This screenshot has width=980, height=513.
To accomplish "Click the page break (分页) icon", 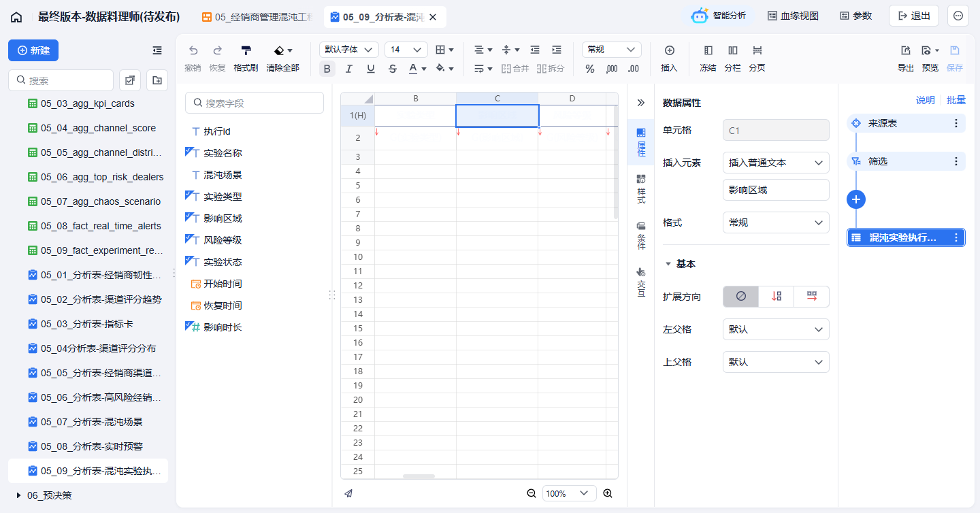I will click(x=757, y=50).
